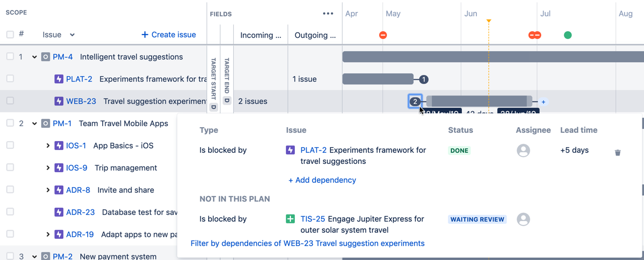Viewport: 644px width, 260px height.
Task: Click the green release marker in timeline
Action: pyautogui.click(x=567, y=35)
